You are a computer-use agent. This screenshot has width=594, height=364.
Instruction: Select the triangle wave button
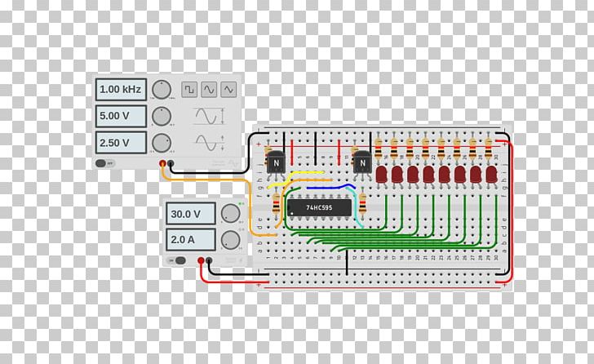[228, 88]
